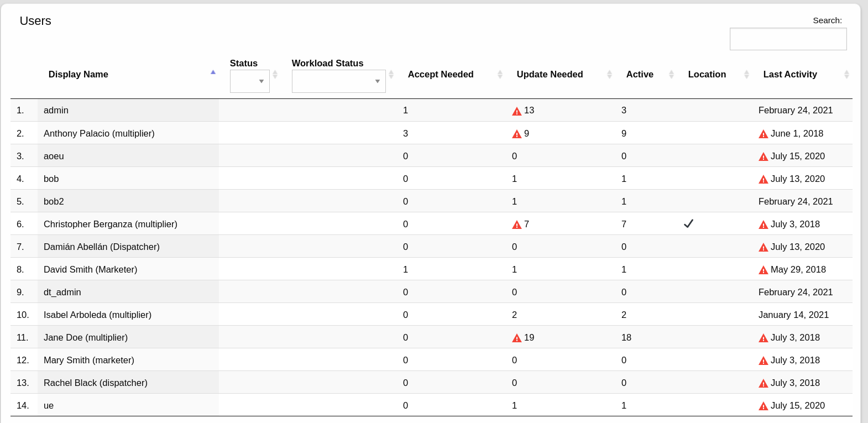Select the bob2 user name
This screenshot has width=868, height=423.
coord(54,201)
